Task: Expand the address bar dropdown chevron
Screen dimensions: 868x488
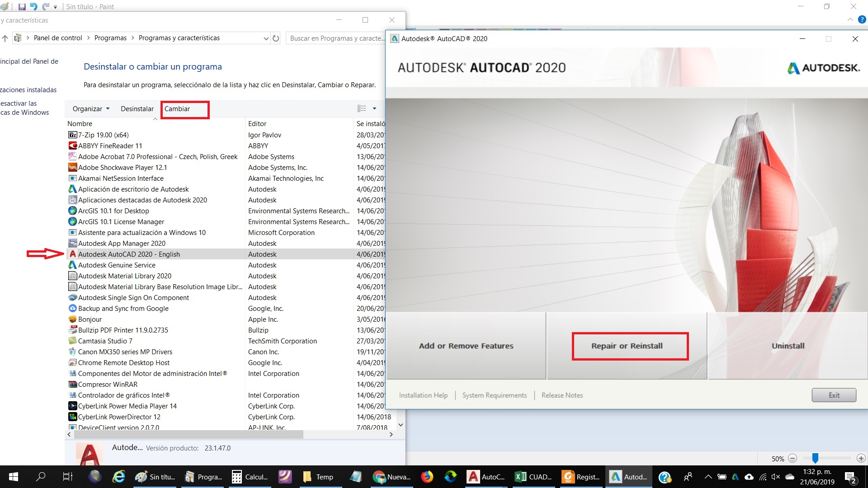Action: tap(266, 38)
